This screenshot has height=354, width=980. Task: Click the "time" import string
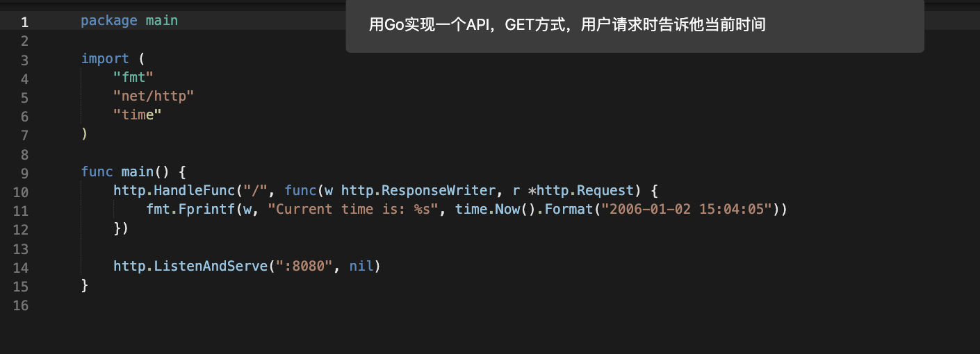point(137,115)
